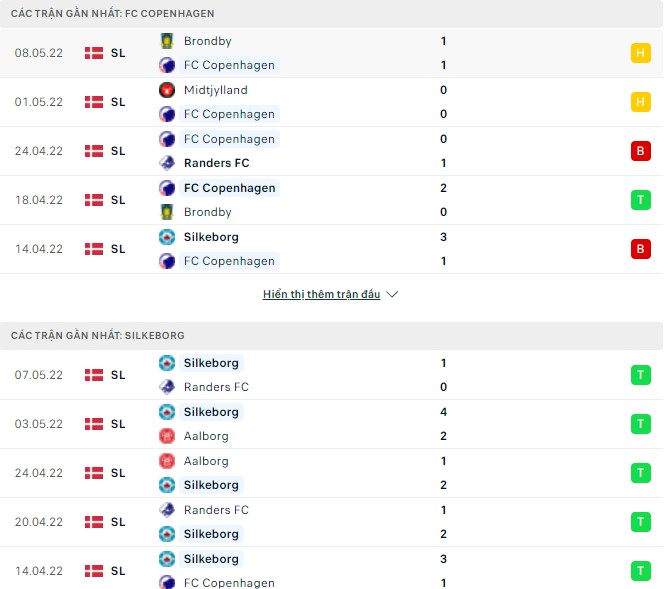The height and width of the screenshot is (589, 669).
Task: Expand the chevron beside Hiển thị thêm trận đấu
Action: point(392,295)
